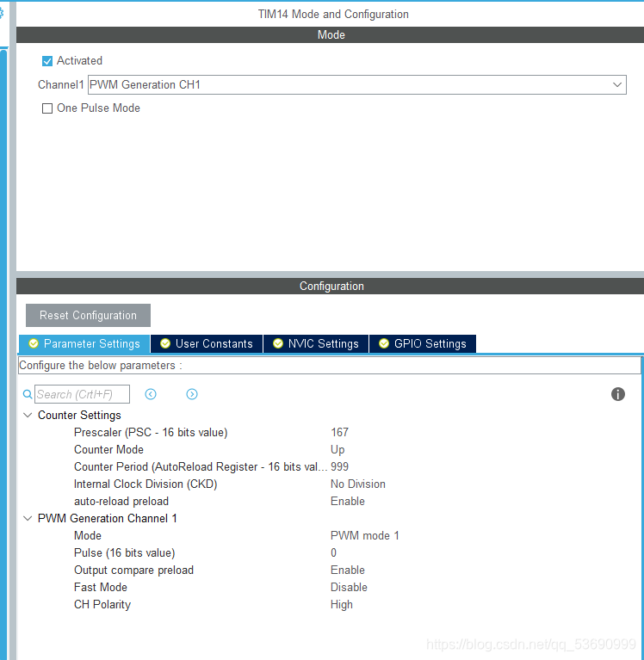The height and width of the screenshot is (660, 644).
Task: Collapse PWM Generation Channel 1 group
Action: click(28, 518)
